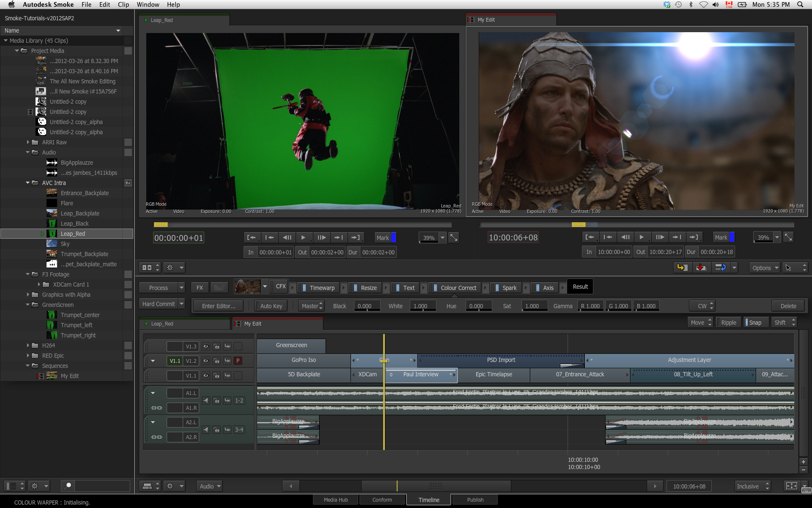Open the Clip menu in menu bar
812x508 pixels.
123,5
